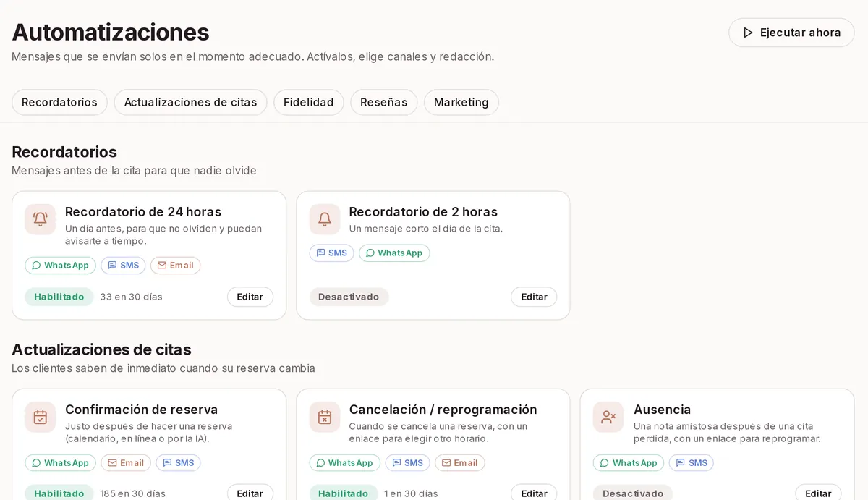This screenshot has width=868, height=500.
Task: Click the Ausencia card title
Action: pos(662,410)
